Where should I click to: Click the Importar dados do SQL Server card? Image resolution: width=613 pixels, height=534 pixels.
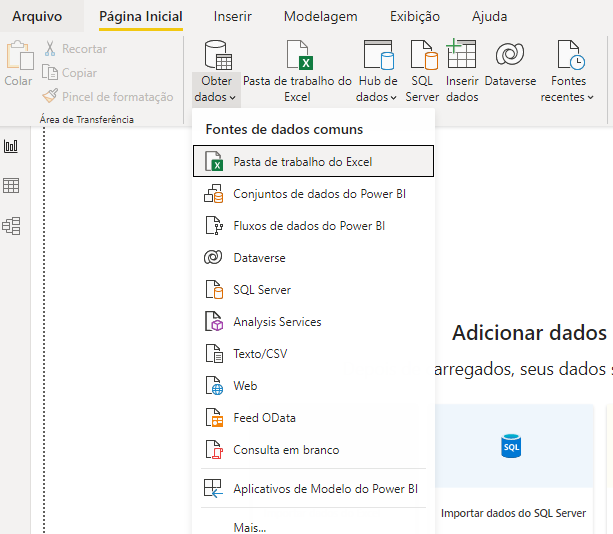513,469
